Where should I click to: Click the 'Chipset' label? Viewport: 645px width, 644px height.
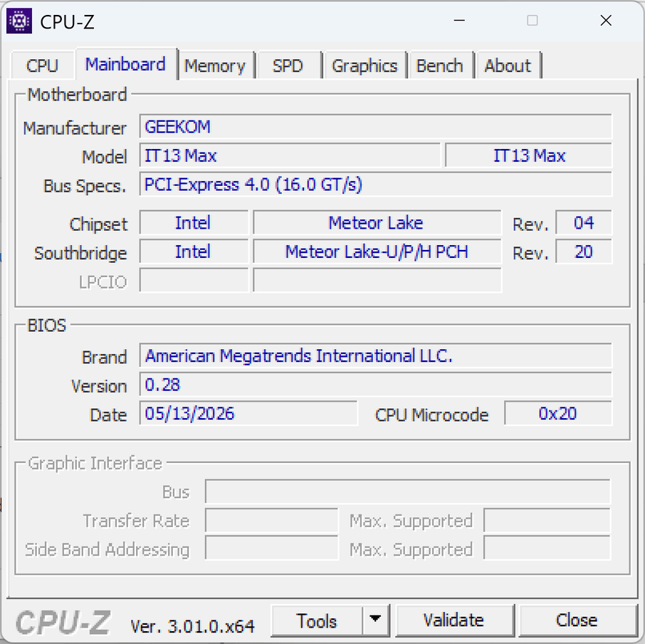point(99,224)
